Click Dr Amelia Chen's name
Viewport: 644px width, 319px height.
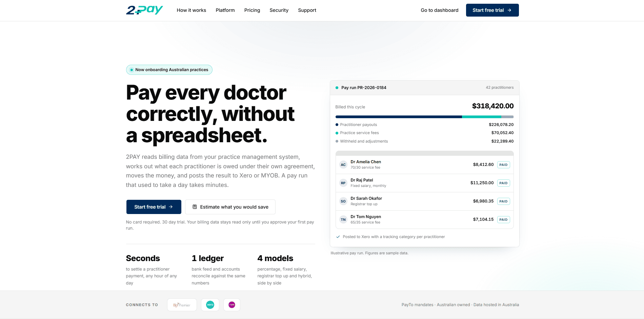point(366,162)
